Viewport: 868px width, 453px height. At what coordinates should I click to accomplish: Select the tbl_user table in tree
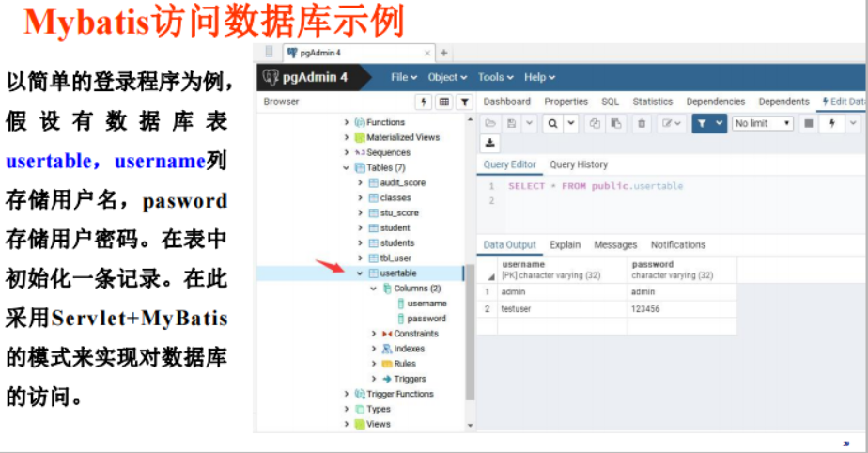click(395, 258)
